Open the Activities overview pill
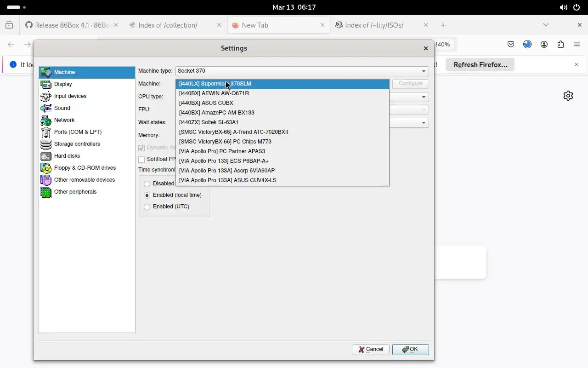This screenshot has height=368, width=588. (17, 7)
